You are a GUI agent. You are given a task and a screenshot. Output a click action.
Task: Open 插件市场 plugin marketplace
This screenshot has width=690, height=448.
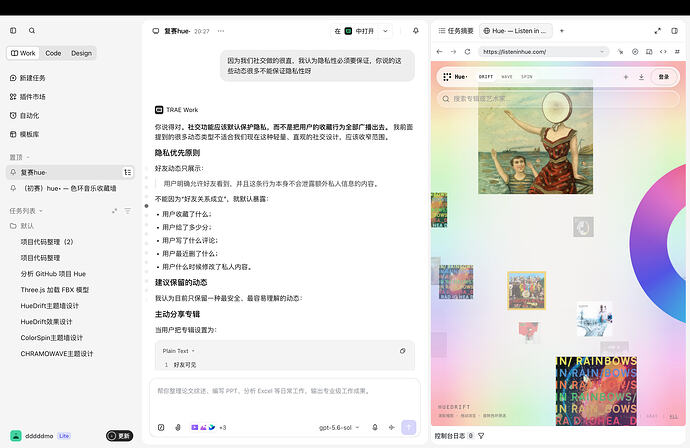coord(28,96)
